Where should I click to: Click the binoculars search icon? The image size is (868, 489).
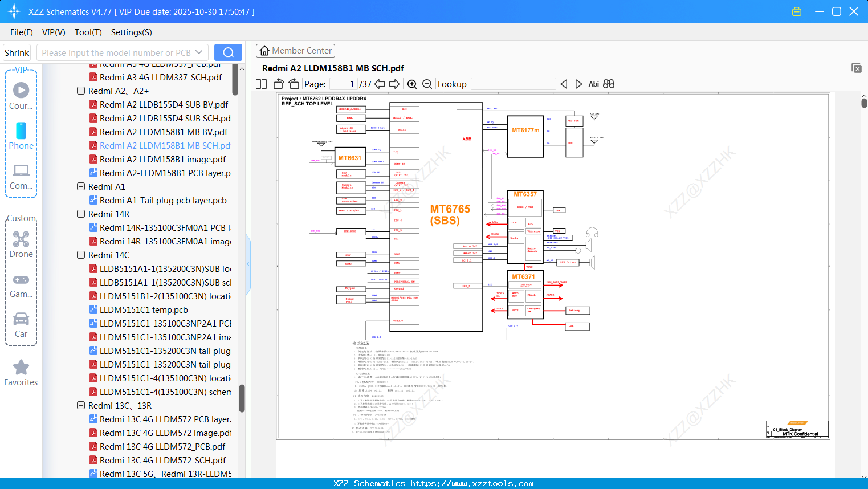(x=609, y=84)
